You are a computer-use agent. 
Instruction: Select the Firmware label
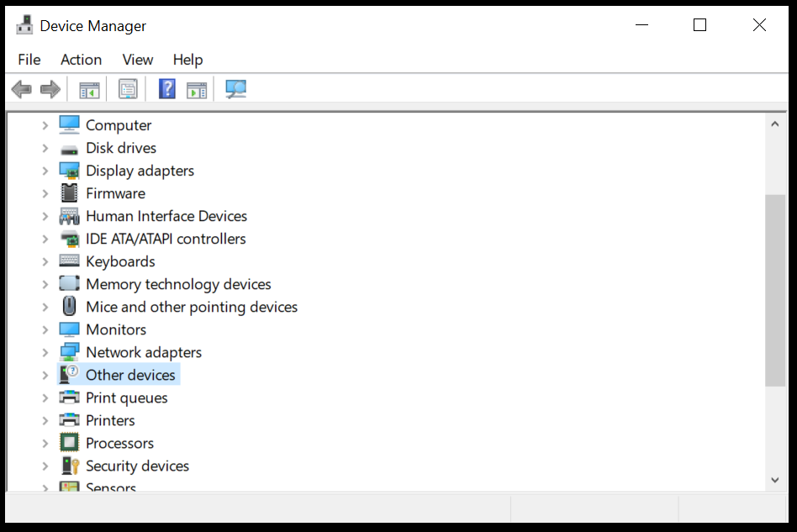point(115,193)
